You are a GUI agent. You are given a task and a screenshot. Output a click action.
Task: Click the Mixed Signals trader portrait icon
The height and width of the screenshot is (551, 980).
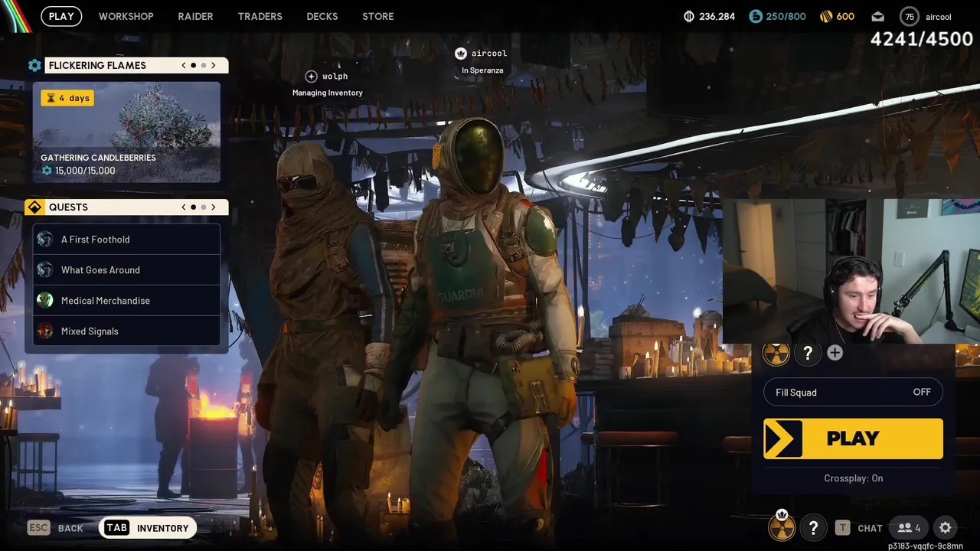coord(45,331)
